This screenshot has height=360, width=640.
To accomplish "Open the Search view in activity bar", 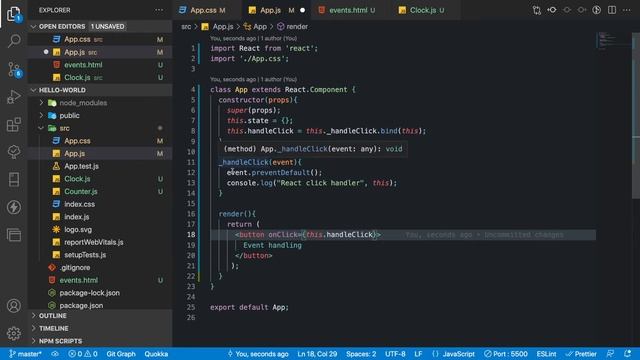I will pyautogui.click(x=13, y=41).
